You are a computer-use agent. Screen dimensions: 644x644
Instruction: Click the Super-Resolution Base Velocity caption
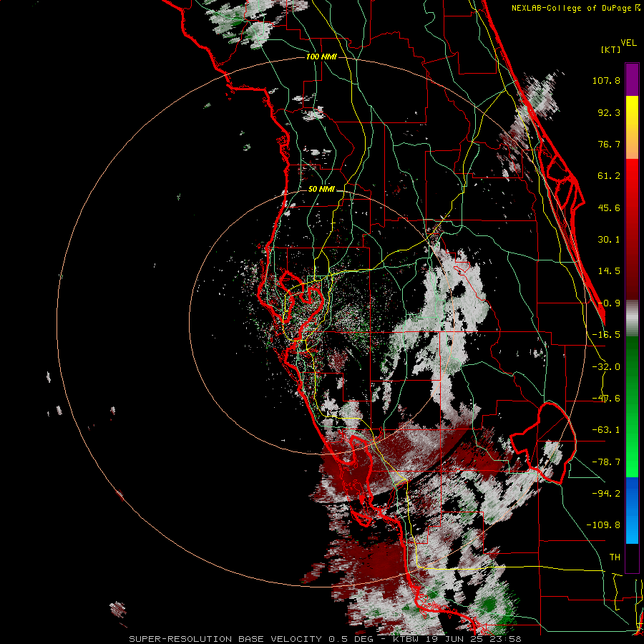(x=325, y=639)
